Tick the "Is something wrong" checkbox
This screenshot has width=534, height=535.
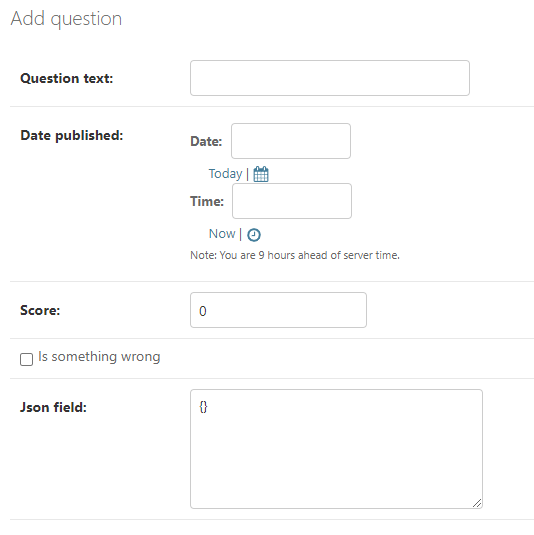[26, 359]
